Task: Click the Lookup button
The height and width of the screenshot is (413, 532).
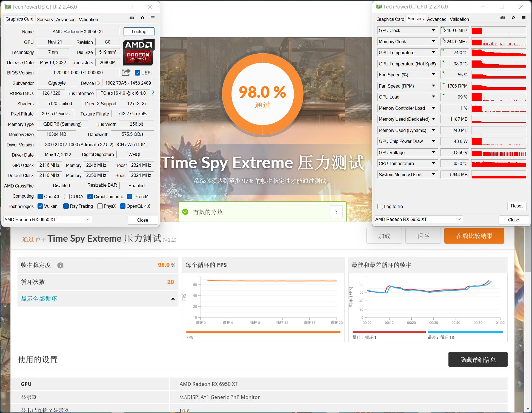Action: [139, 31]
